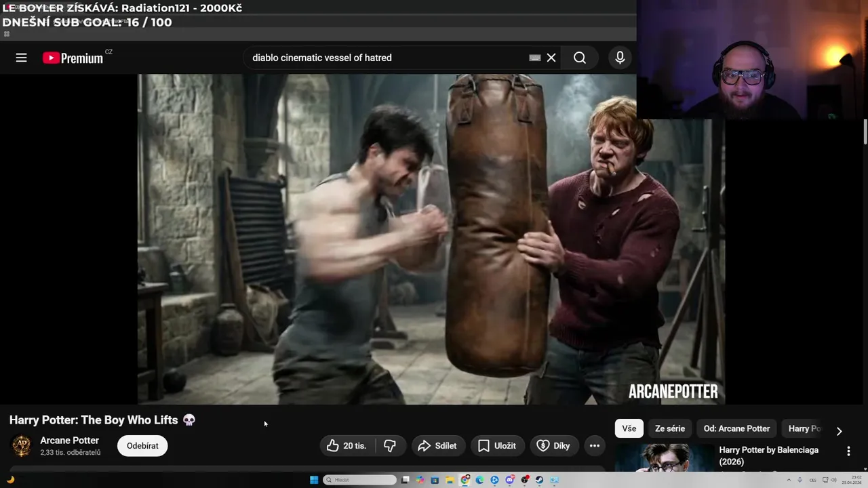Screen dimensions: 868x488
Task: Open Microsoft Edge from the taskbar
Action: 479,480
